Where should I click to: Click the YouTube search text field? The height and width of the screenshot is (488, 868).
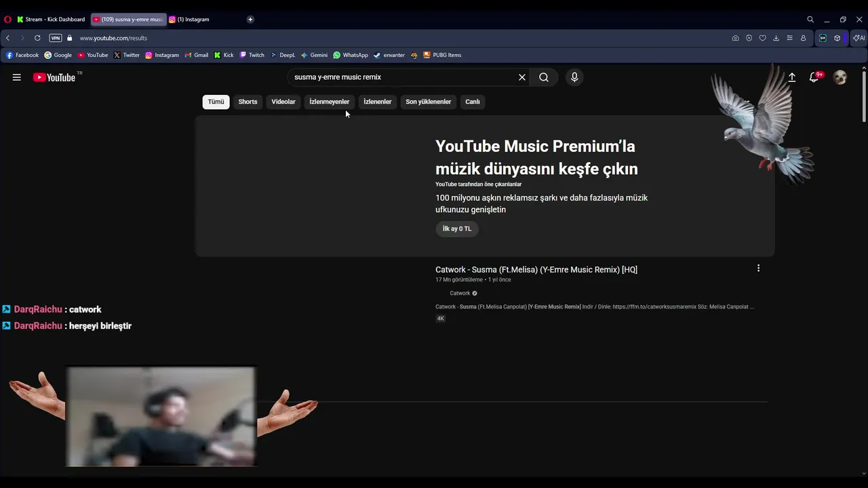[x=403, y=77]
